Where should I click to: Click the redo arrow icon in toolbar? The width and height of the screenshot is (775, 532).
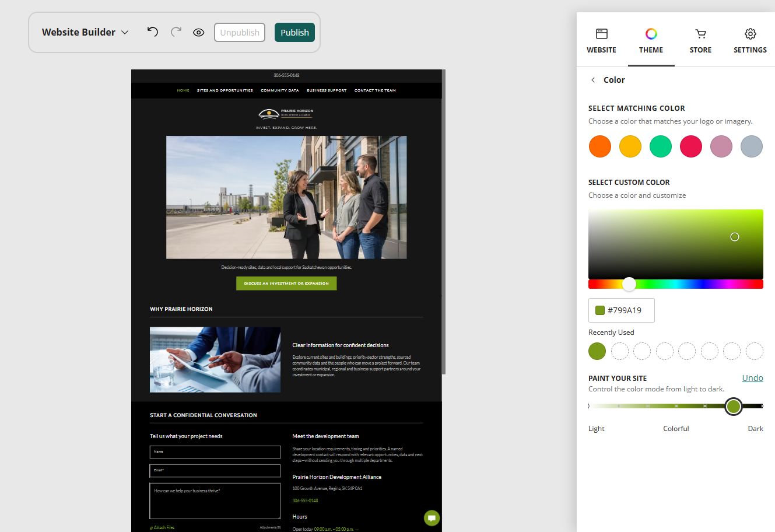pos(176,32)
